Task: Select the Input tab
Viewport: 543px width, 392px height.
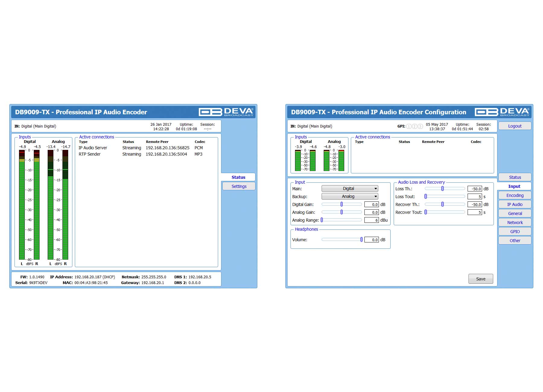Action: [514, 186]
